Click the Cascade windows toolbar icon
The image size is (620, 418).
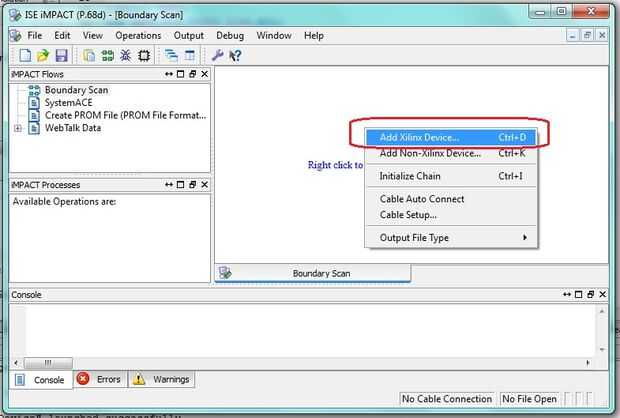171,56
